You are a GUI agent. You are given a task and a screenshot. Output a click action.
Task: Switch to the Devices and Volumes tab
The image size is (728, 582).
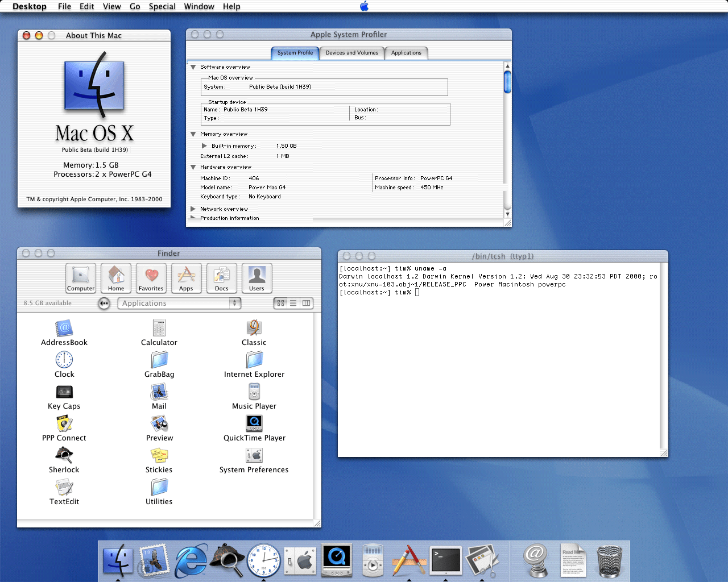[x=351, y=53]
